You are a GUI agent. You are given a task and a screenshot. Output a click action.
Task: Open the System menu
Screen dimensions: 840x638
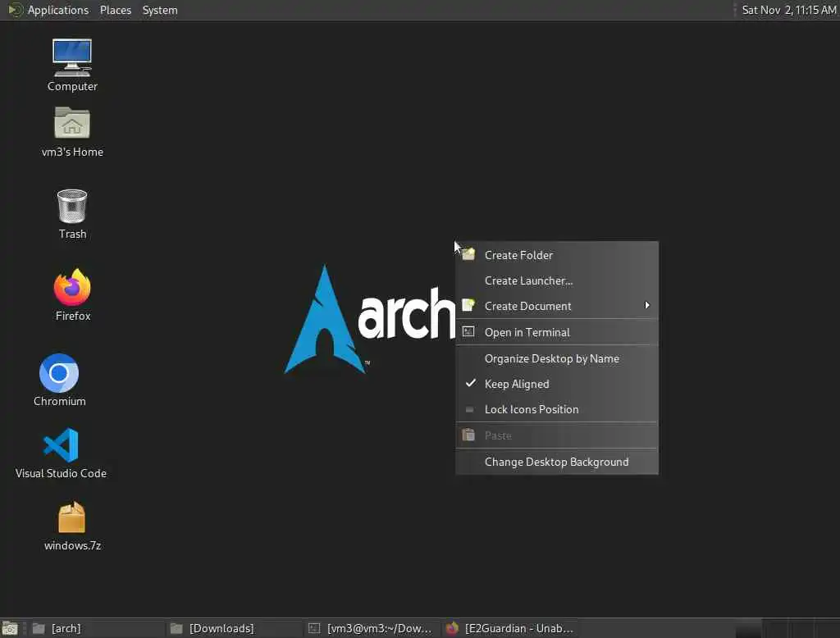160,10
